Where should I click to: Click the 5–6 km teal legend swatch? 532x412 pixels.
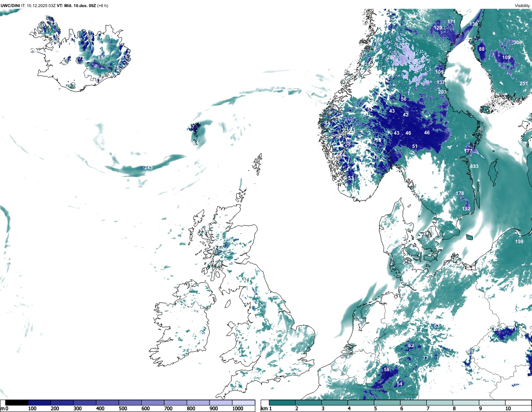click(387, 402)
